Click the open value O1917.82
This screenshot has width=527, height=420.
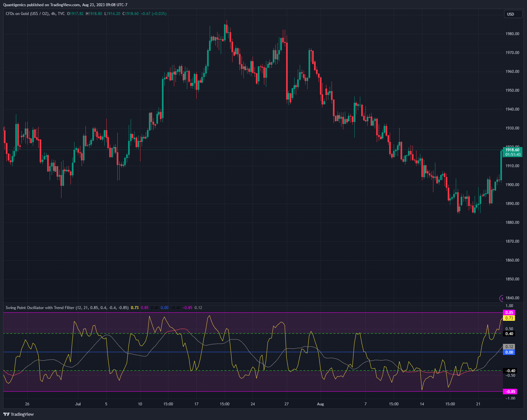click(75, 14)
